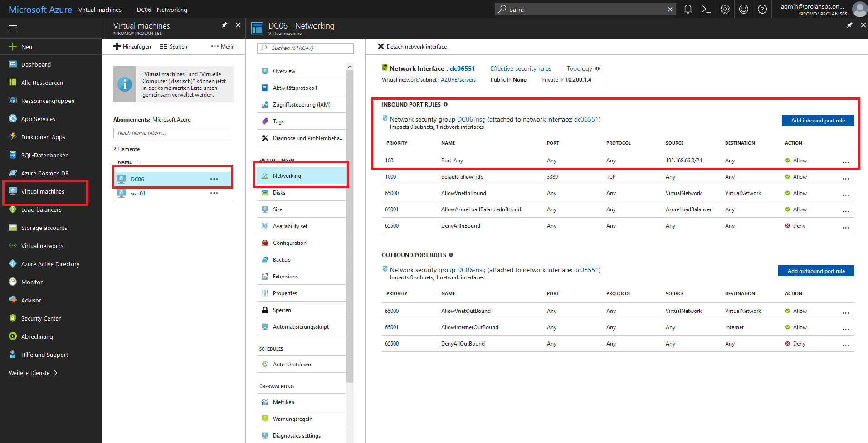Toggle the hamburger menu in left sidebar
The image size is (868, 443).
(13, 28)
